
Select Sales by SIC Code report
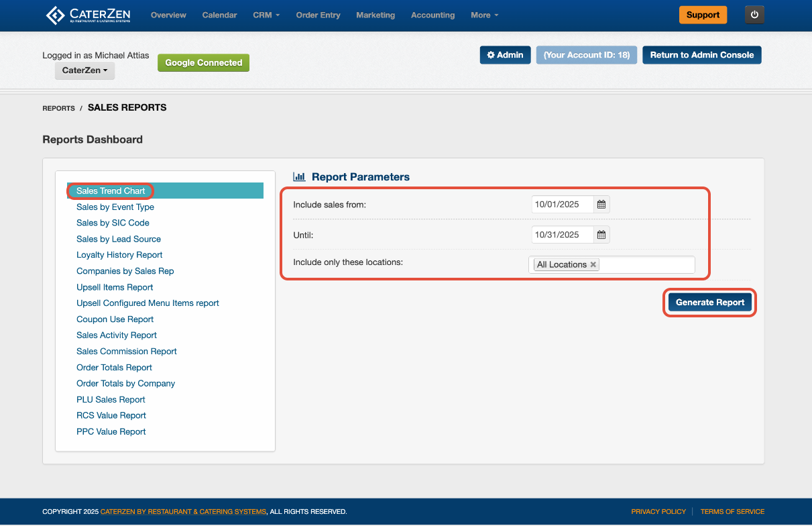[113, 223]
